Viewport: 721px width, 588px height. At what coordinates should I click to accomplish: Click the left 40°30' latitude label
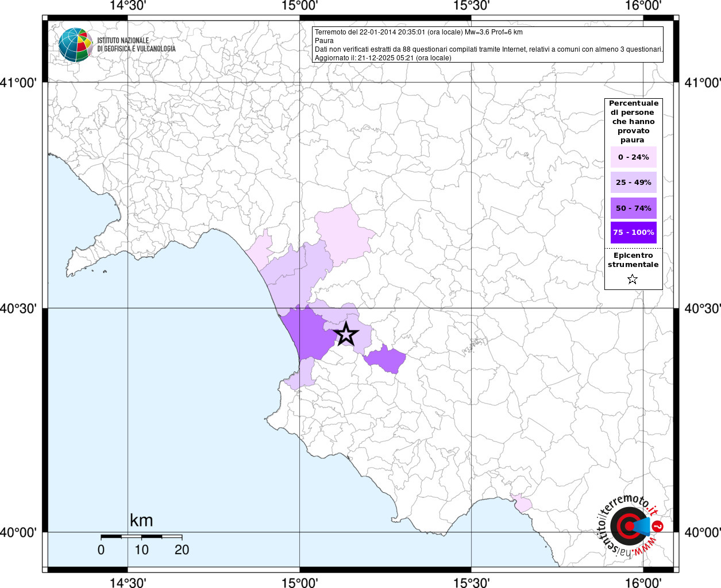coord(18,309)
